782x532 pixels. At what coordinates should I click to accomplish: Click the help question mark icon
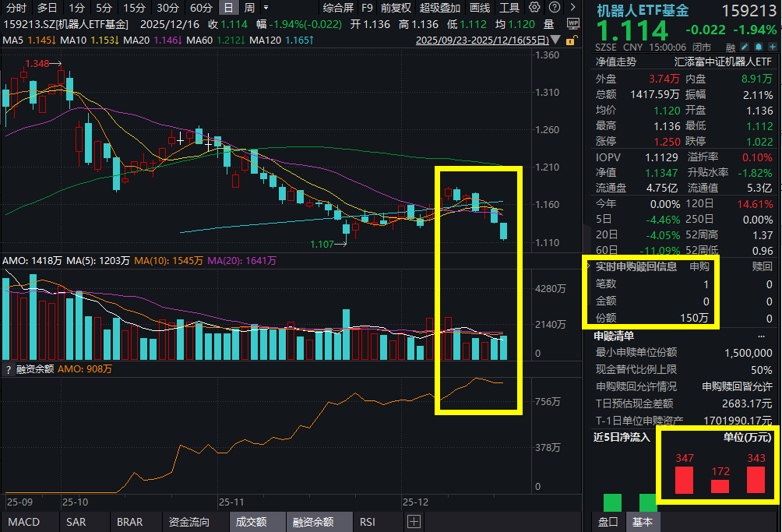coord(555,8)
